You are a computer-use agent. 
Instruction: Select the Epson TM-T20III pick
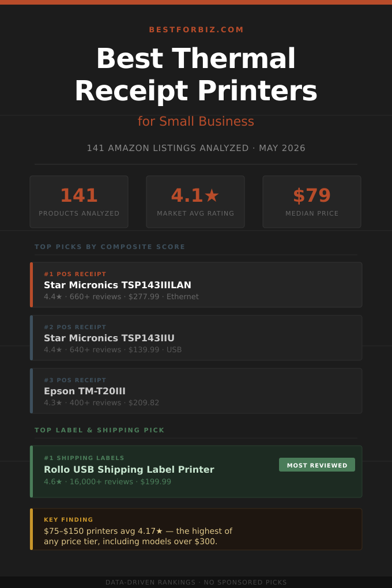pos(196,391)
